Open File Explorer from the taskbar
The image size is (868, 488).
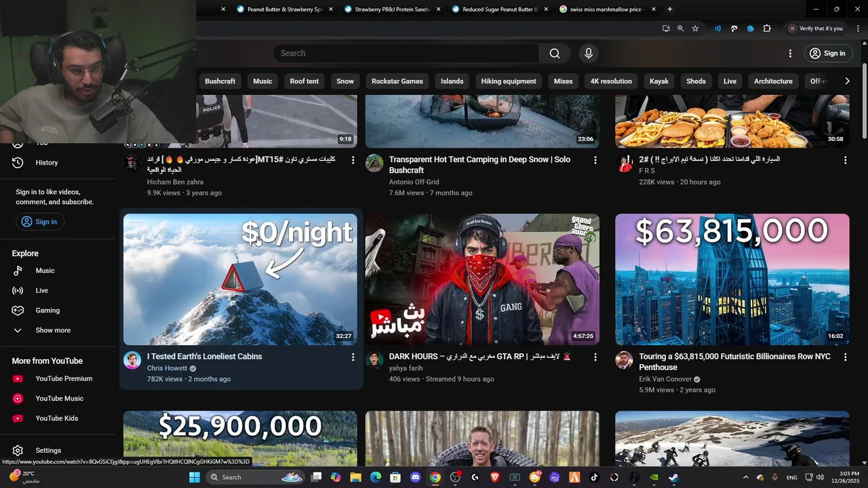tap(355, 477)
